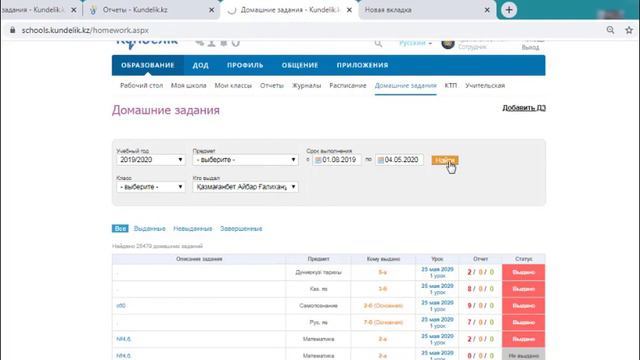Image resolution: width=640 pixels, height=360 pixels.
Task: Switch to the 'Новая вкладка' tab
Action: click(388, 10)
